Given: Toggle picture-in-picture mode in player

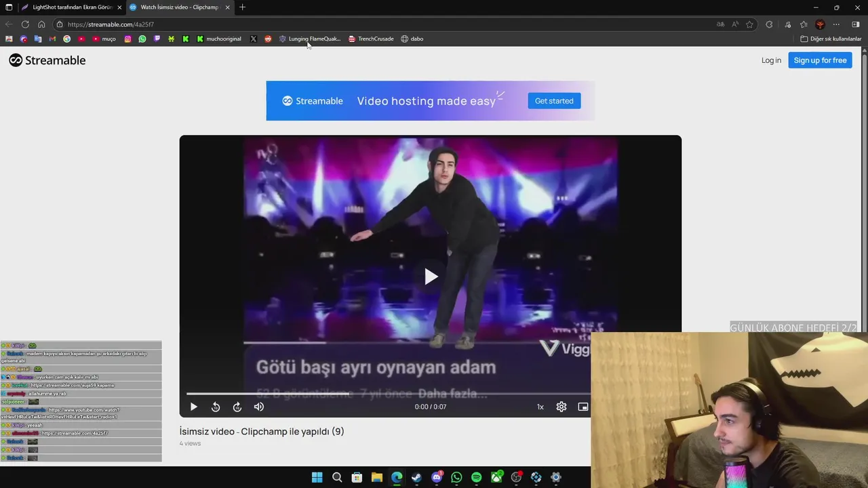Looking at the screenshot, I should pyautogui.click(x=583, y=407).
